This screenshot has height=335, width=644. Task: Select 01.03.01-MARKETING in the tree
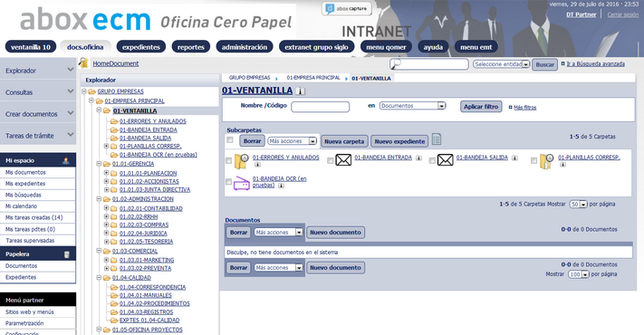[147, 260]
